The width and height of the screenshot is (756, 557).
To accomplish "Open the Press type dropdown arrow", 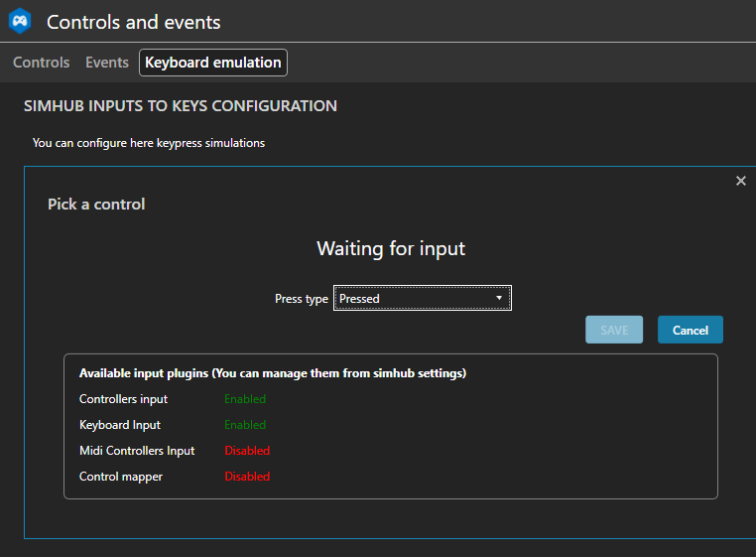I will tap(499, 298).
